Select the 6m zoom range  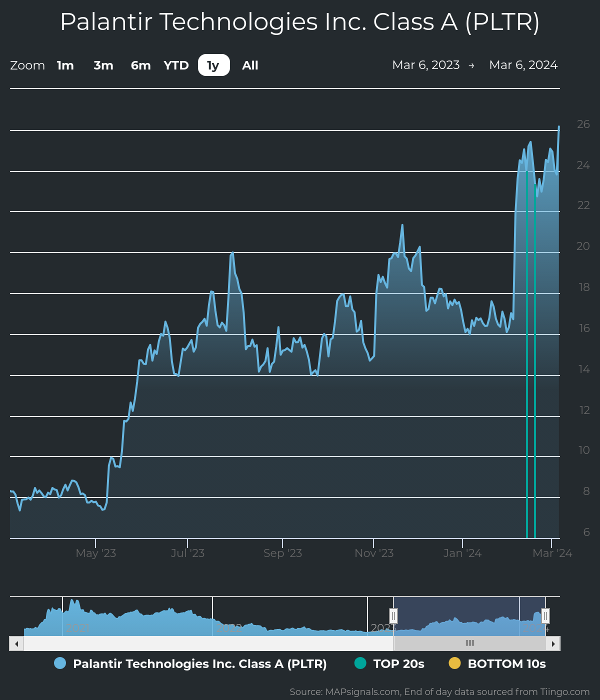coord(140,65)
